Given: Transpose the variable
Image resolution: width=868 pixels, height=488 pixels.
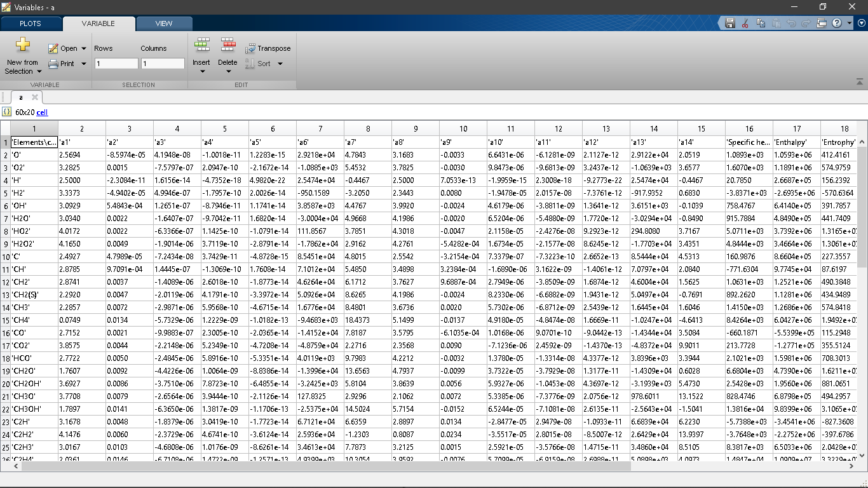Looking at the screenshot, I should (268, 48).
